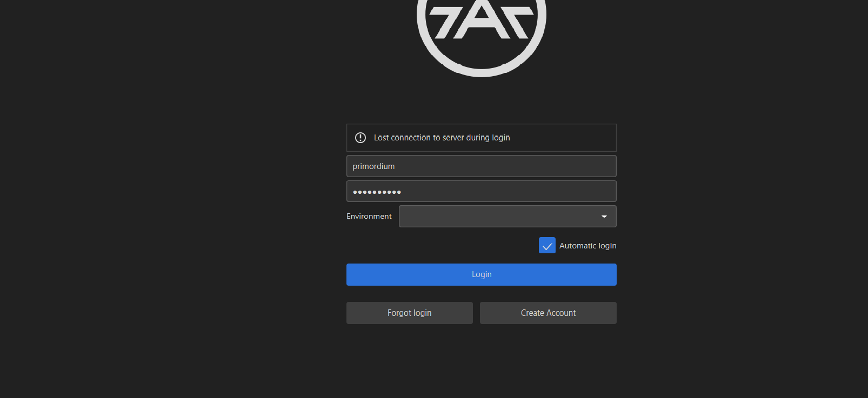The height and width of the screenshot is (398, 868).
Task: Click Create Account button
Action: (548, 313)
